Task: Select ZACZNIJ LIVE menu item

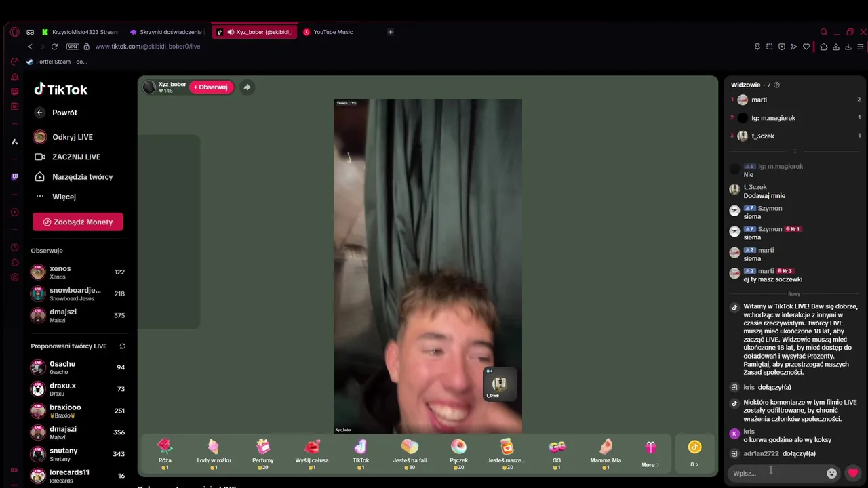Action: (68, 157)
